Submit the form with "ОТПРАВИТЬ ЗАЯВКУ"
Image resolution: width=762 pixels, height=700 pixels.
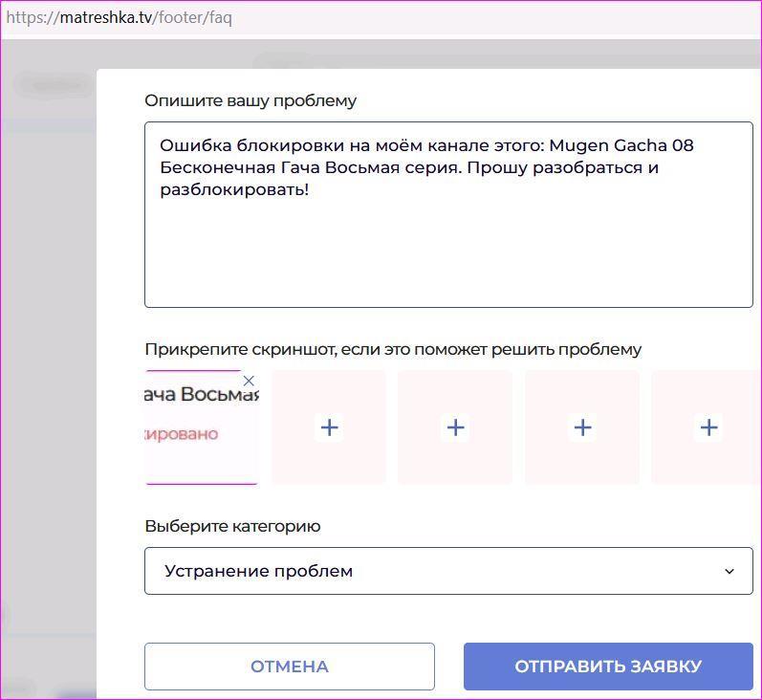click(x=608, y=667)
